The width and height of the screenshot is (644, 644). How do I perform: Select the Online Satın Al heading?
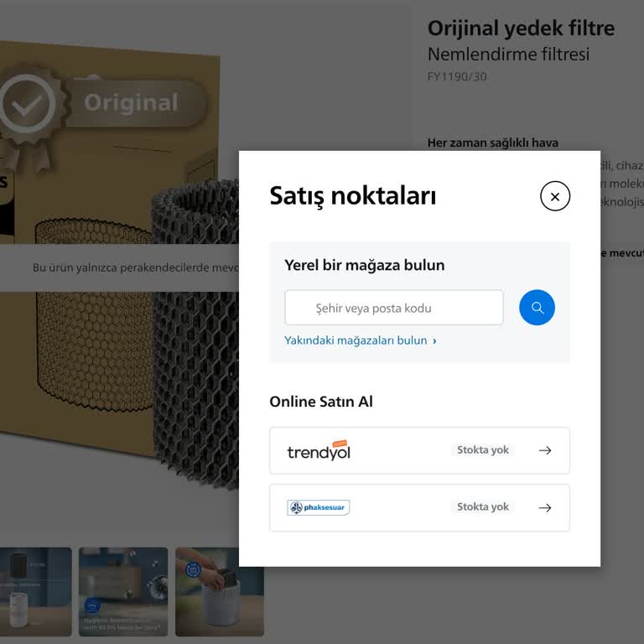coord(321,402)
